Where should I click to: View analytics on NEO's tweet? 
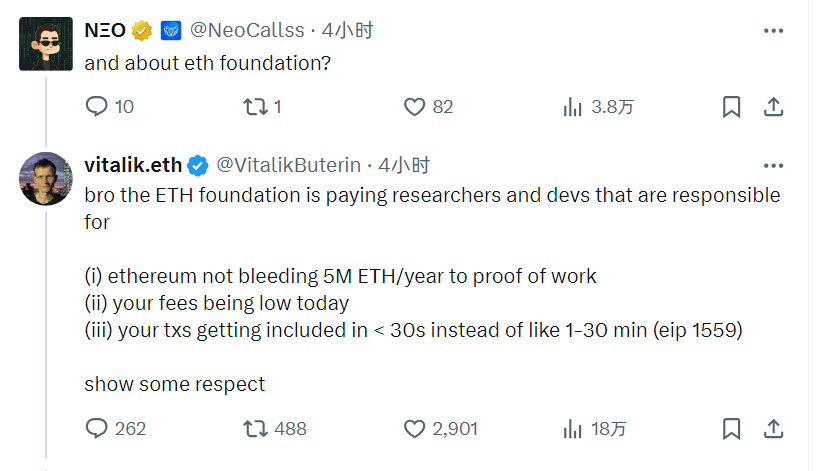pyautogui.click(x=574, y=106)
